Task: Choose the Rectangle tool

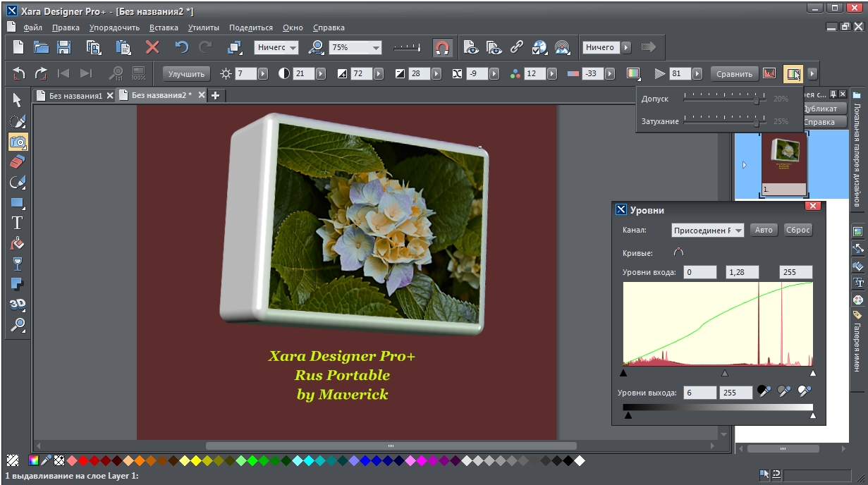Action: (x=18, y=203)
